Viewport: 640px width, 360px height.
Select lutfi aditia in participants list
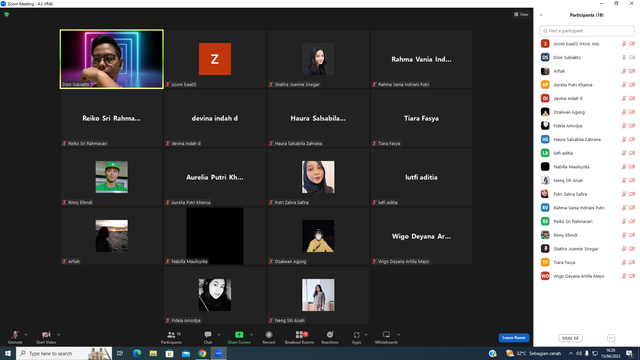pyautogui.click(x=587, y=153)
